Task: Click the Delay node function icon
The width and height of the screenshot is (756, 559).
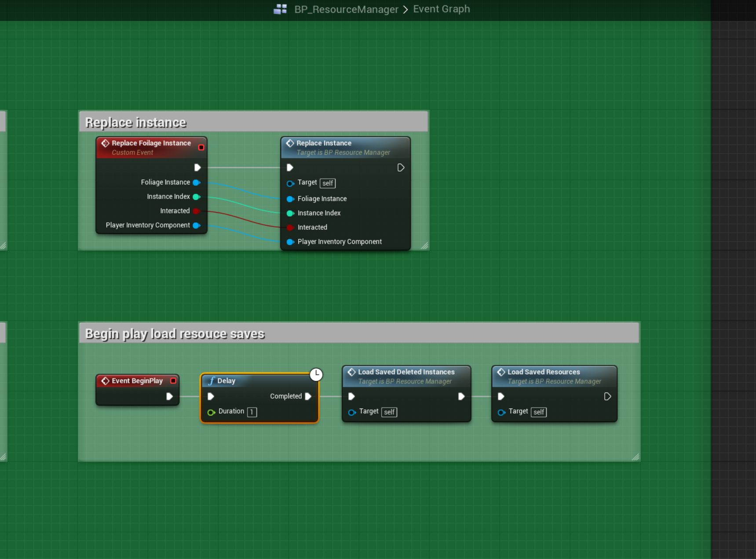Action: 212,381
